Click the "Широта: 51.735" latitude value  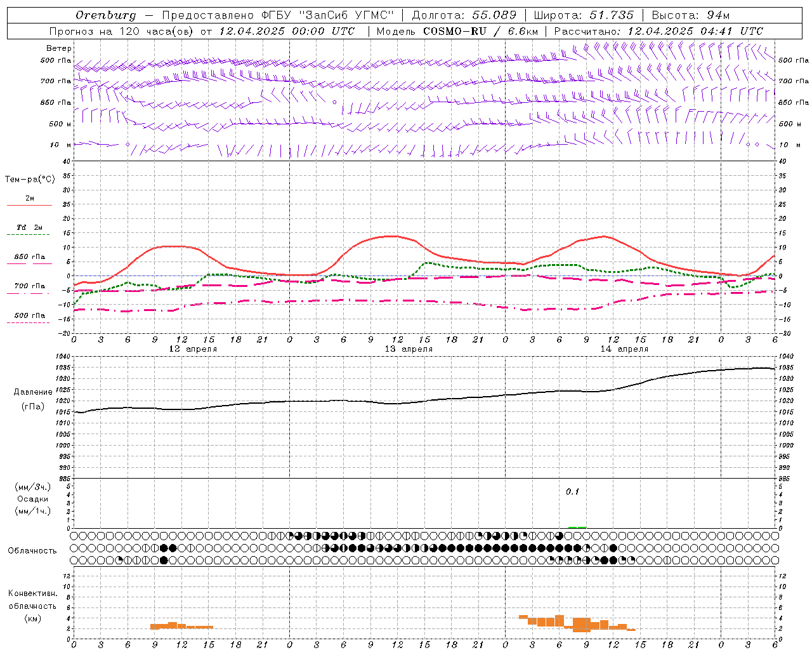click(585, 15)
